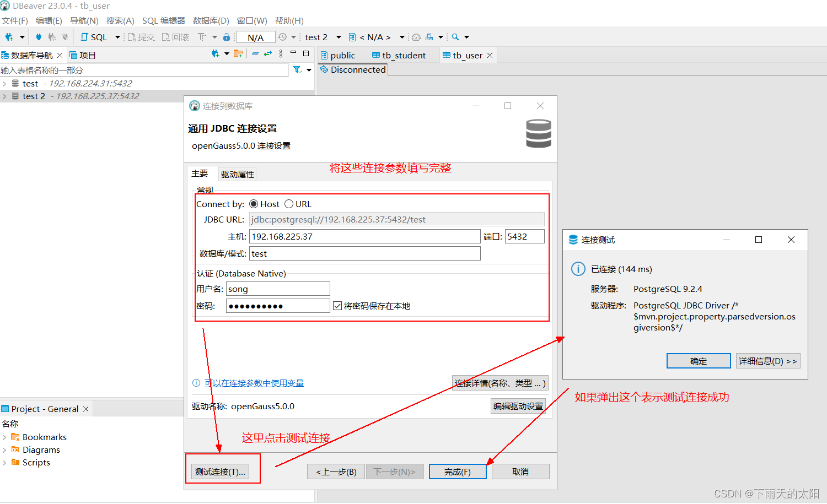827x504 pixels.
Task: Switch to the 项目 tab in the navigator
Action: click(83, 55)
